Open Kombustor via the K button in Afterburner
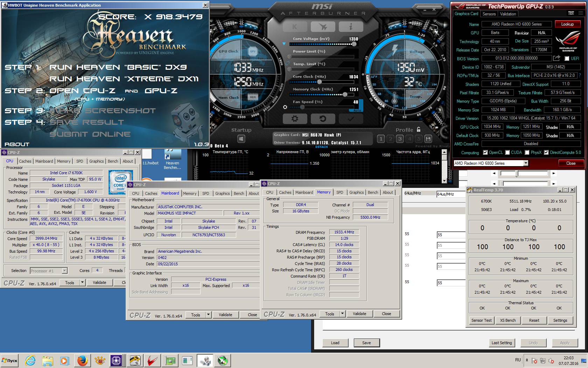 (x=295, y=27)
